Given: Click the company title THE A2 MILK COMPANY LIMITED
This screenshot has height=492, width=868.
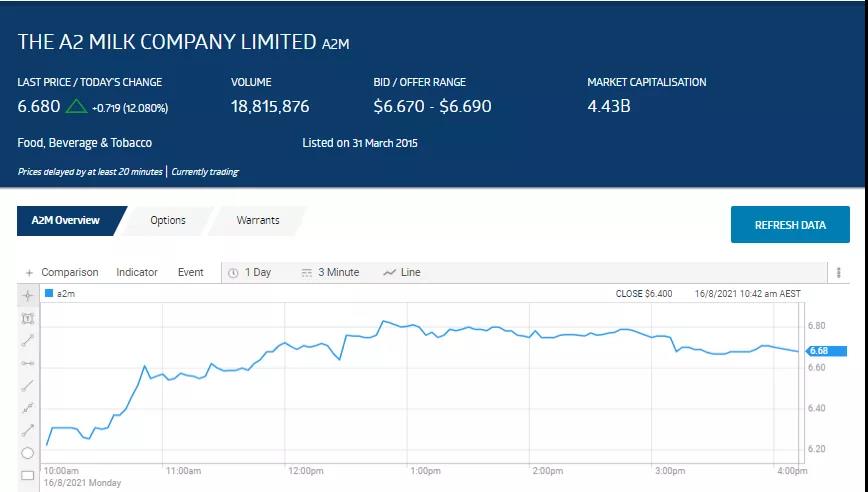Looking at the screenshot, I should (x=167, y=42).
